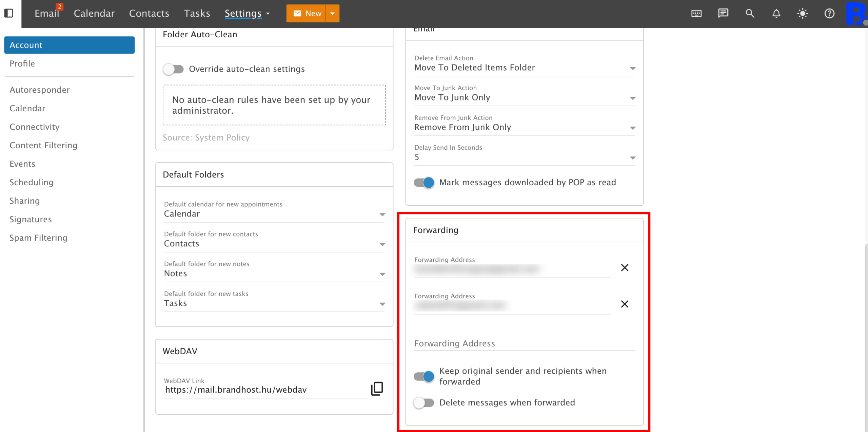Open the New button dropdown arrow
868x432 pixels.
(333, 13)
